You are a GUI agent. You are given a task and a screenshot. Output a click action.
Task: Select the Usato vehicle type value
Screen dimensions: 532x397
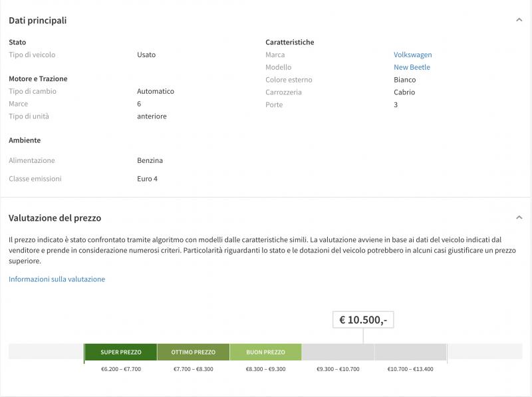pos(146,55)
